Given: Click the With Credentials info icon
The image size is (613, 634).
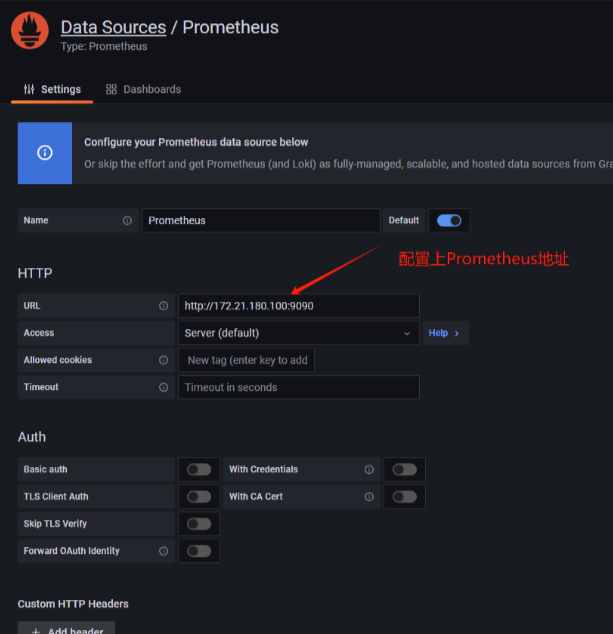Looking at the screenshot, I should pos(369,469).
